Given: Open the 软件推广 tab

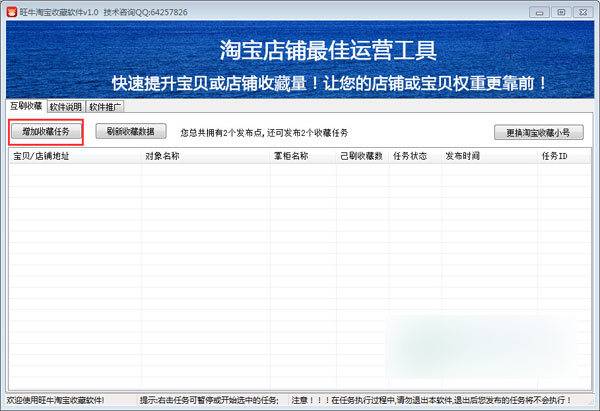Looking at the screenshot, I should pyautogui.click(x=105, y=107).
